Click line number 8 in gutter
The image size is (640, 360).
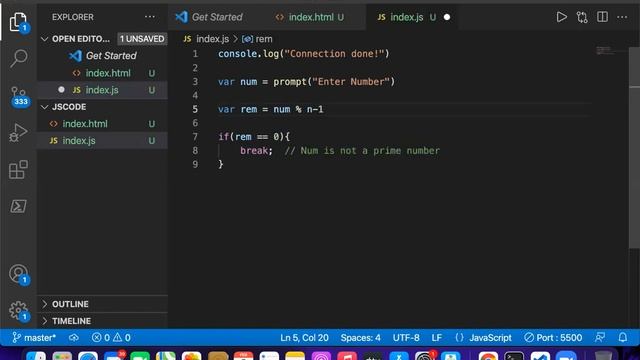pos(195,151)
